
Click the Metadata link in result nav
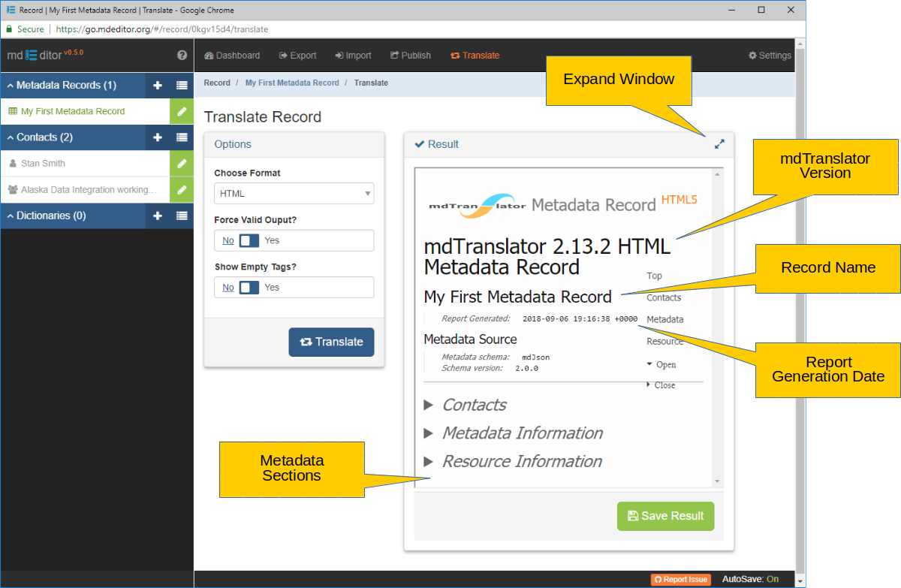point(665,319)
